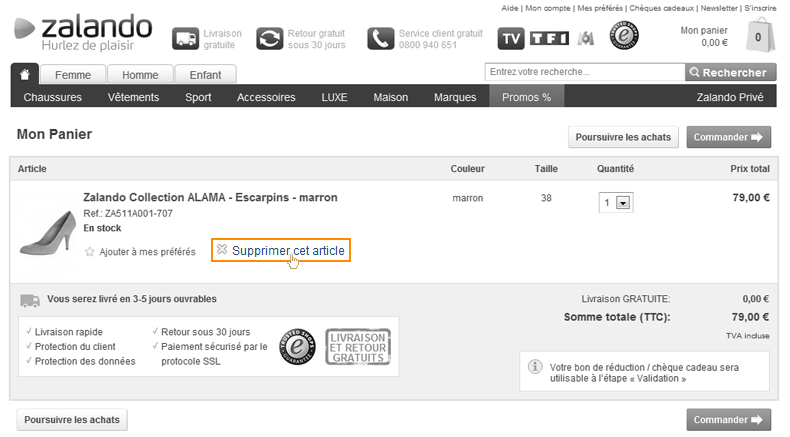Click the top Poursuivre les achats button
Viewport: 790px width, 437px height.
[x=623, y=137]
